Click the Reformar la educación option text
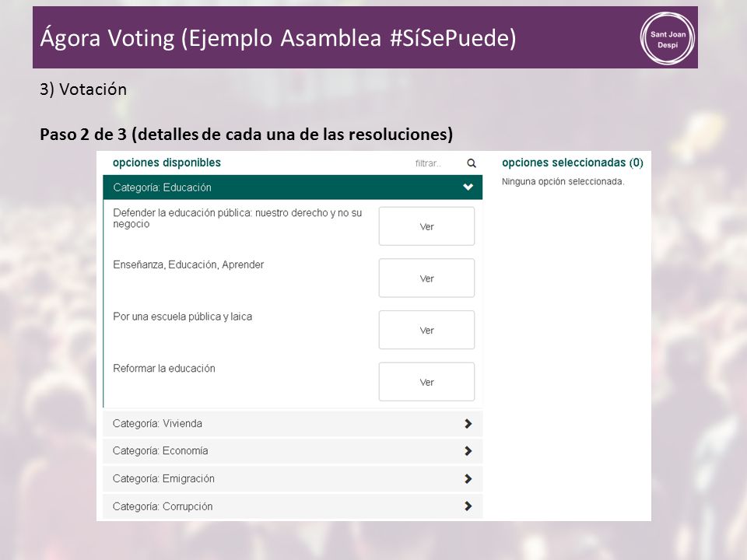Viewport: 747px width, 560px height. (x=164, y=369)
